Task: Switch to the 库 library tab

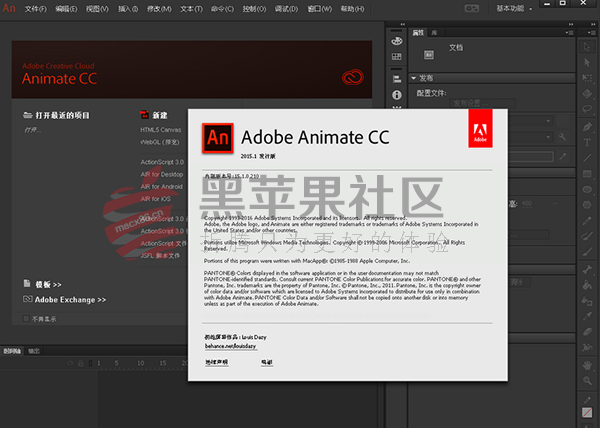Action: click(434, 33)
